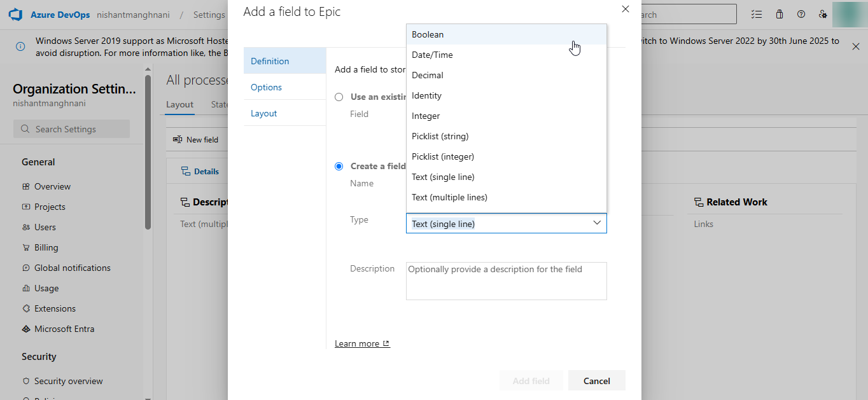Screen dimensions: 868x400
Task: Click the Cancel button
Action: tap(596, 380)
